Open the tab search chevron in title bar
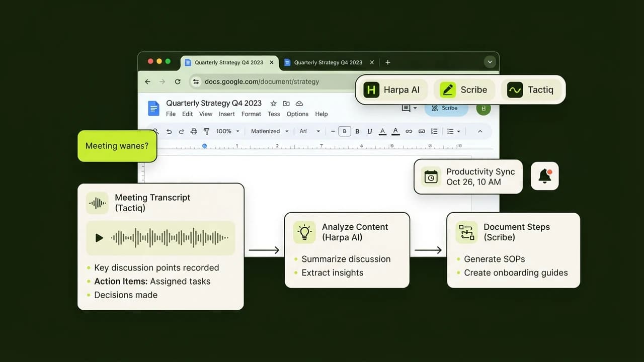Screen dimensions: 644x362 click(490, 62)
